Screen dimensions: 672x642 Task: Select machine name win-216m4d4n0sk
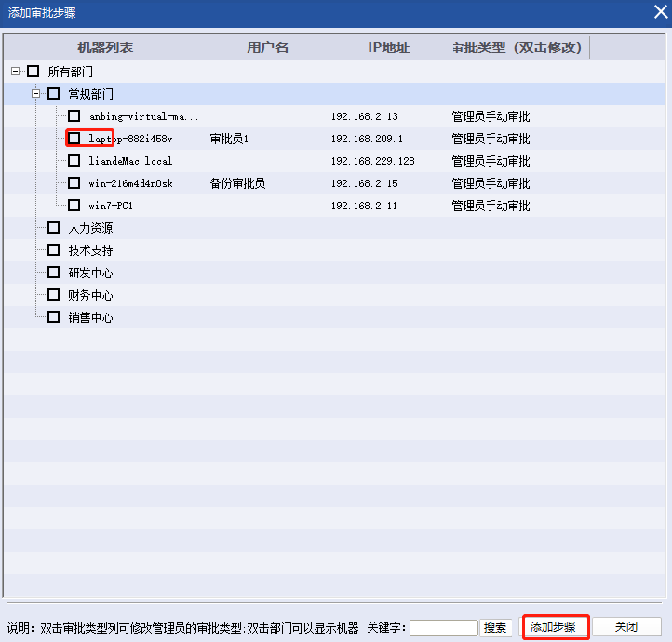click(130, 183)
